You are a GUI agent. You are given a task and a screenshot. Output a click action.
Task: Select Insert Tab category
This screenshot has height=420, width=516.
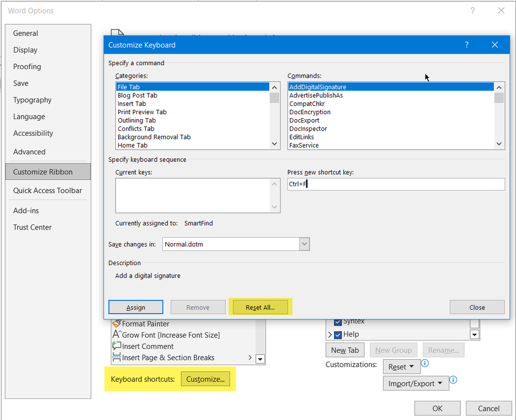[193, 104]
